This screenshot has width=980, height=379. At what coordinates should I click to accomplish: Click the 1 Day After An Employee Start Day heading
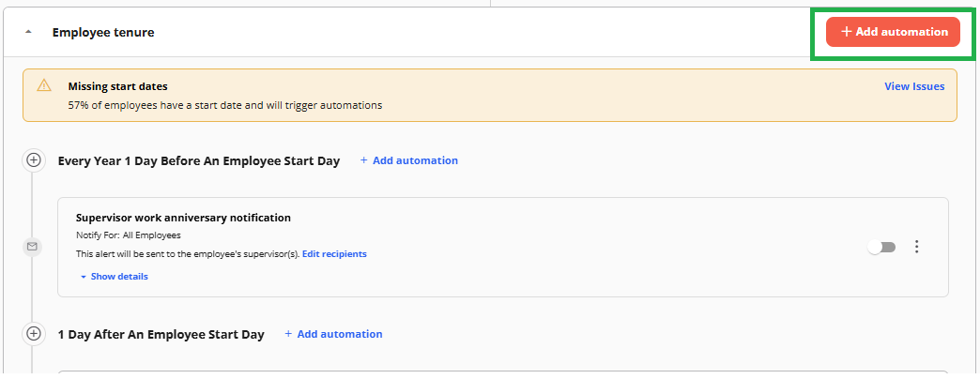[x=161, y=335]
